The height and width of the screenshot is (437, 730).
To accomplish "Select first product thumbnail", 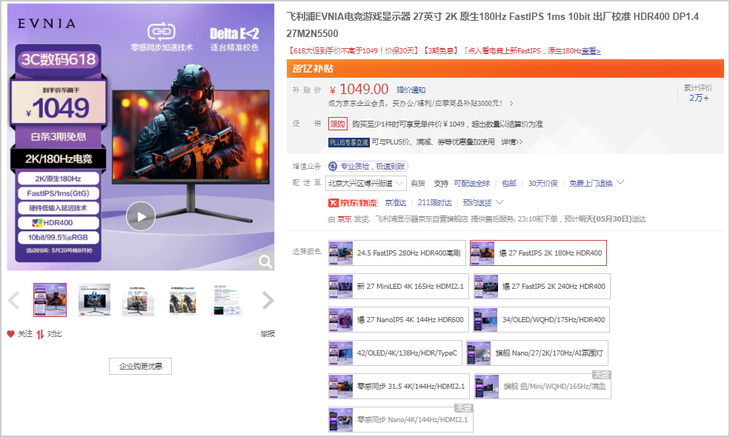I will (50, 300).
